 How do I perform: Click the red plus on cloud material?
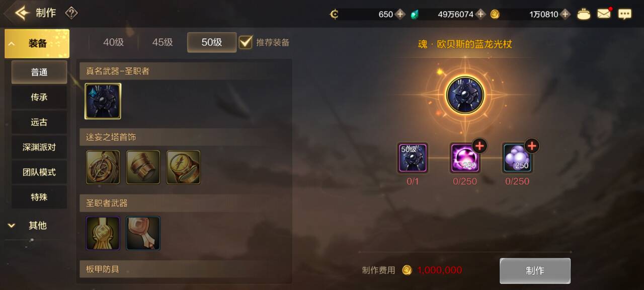pyautogui.click(x=532, y=146)
